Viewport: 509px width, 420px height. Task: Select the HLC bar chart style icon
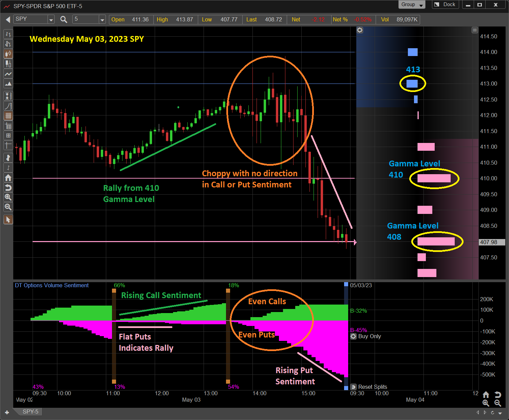click(x=8, y=44)
